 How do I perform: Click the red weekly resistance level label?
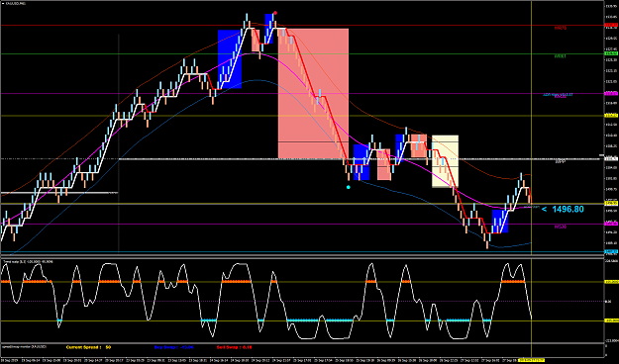[x=561, y=29]
